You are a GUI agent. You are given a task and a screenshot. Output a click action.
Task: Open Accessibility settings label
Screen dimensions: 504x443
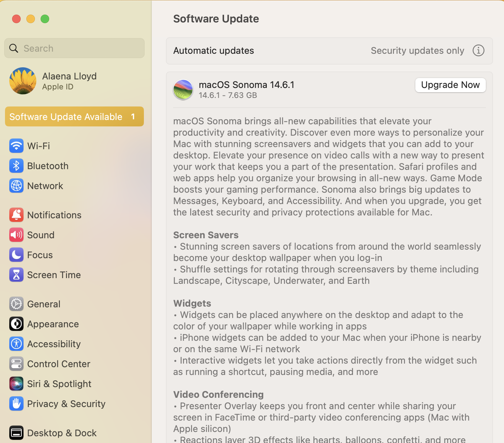pyautogui.click(x=54, y=344)
